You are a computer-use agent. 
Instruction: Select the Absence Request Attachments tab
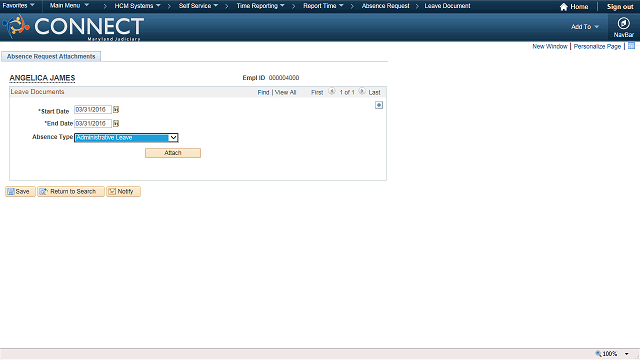(x=51, y=56)
